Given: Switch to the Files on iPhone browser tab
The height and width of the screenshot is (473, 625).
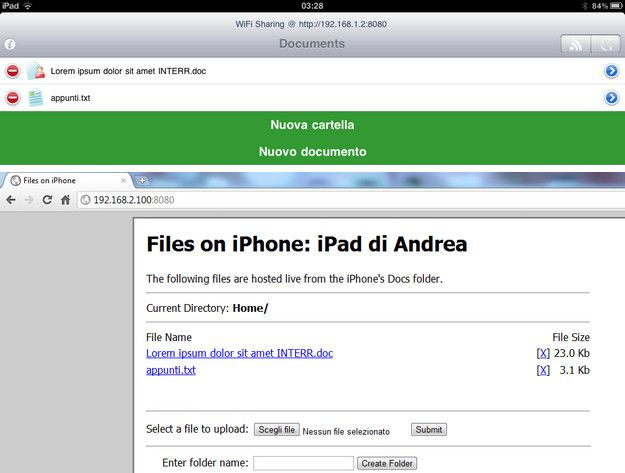Looking at the screenshot, I should tap(66, 181).
